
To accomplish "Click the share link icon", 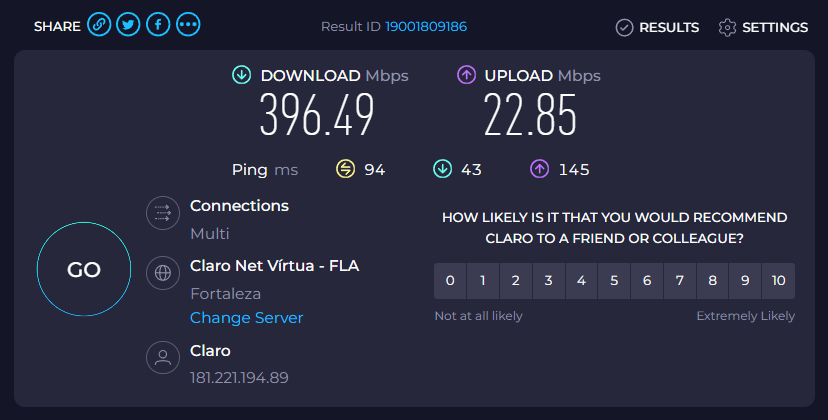I will [x=98, y=26].
